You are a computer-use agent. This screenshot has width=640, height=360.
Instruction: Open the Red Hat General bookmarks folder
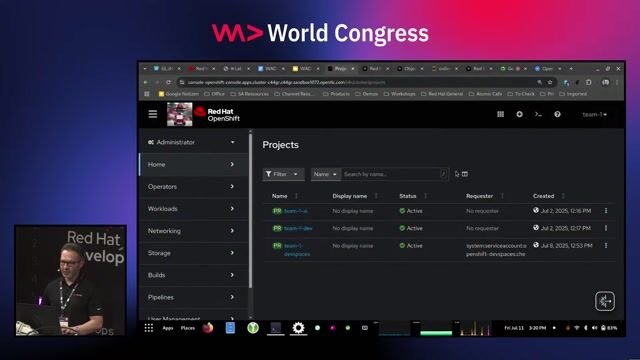[442, 94]
